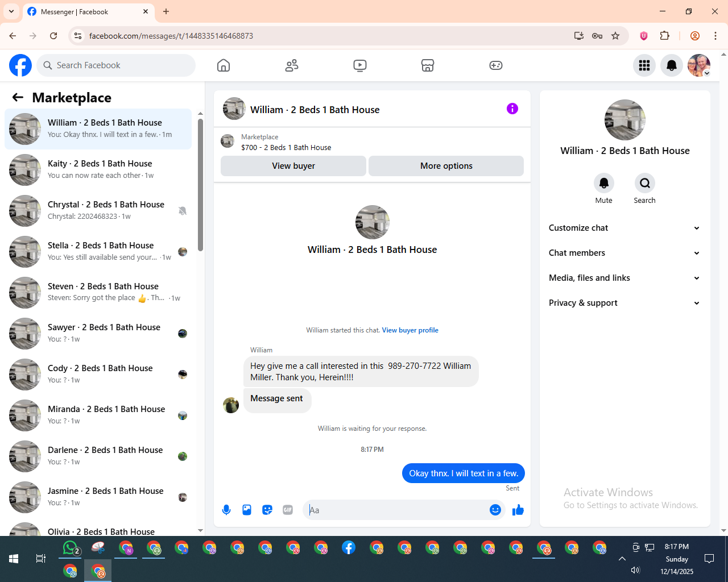Open the $700 - 2 Beds 1 Bath House listing
The image size is (728, 582).
[x=286, y=147]
